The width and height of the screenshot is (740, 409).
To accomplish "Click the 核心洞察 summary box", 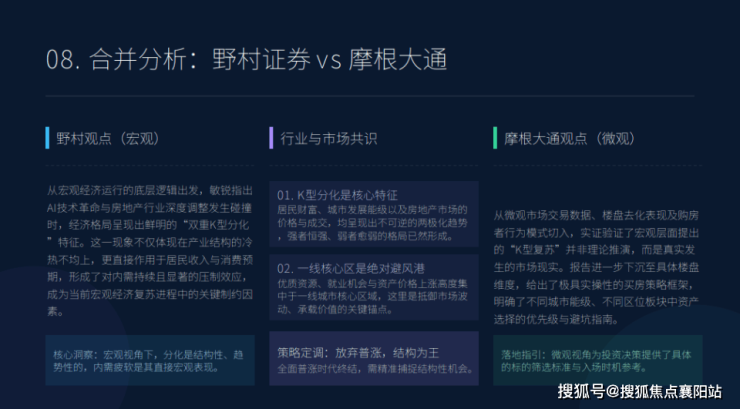I will pyautogui.click(x=150, y=360).
